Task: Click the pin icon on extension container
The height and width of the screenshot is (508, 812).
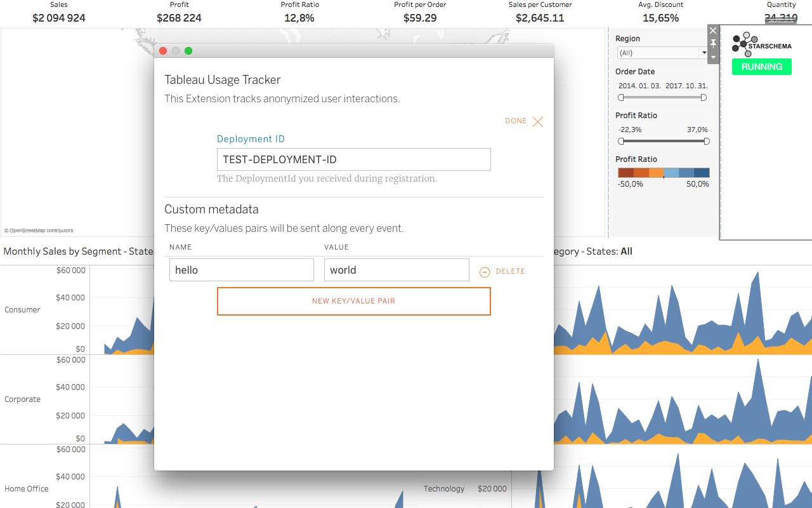Action: click(x=713, y=43)
